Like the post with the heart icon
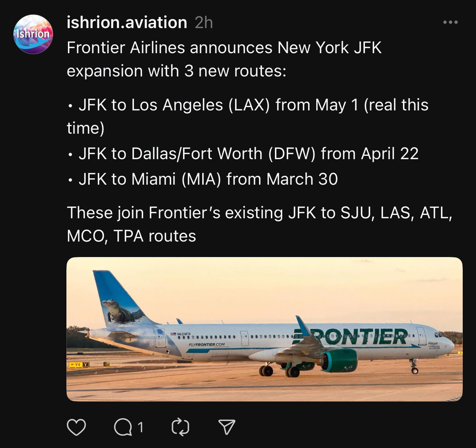Image resolution: width=476 pixels, height=448 pixels. 76,427
